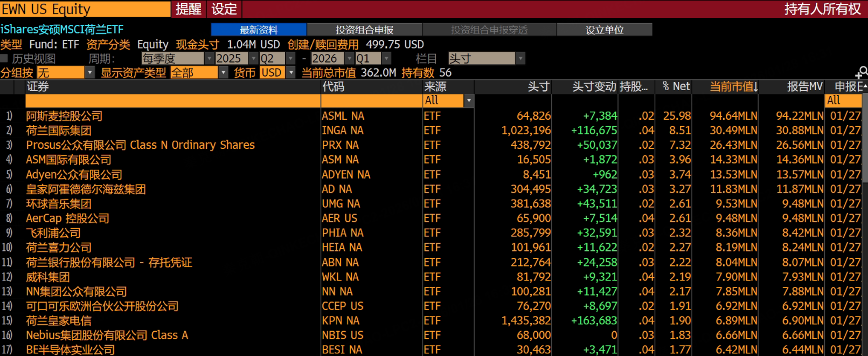Open the 来源 All filter dropdown

tap(448, 101)
